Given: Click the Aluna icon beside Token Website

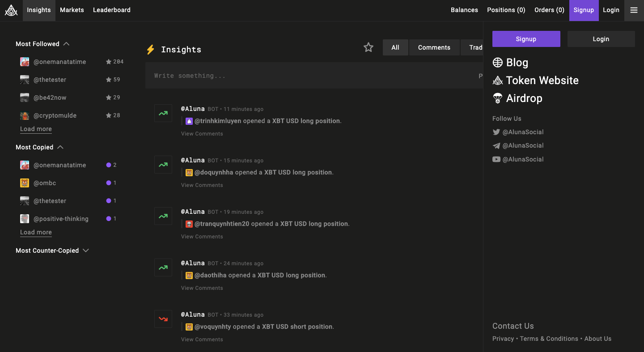Looking at the screenshot, I should [498, 81].
